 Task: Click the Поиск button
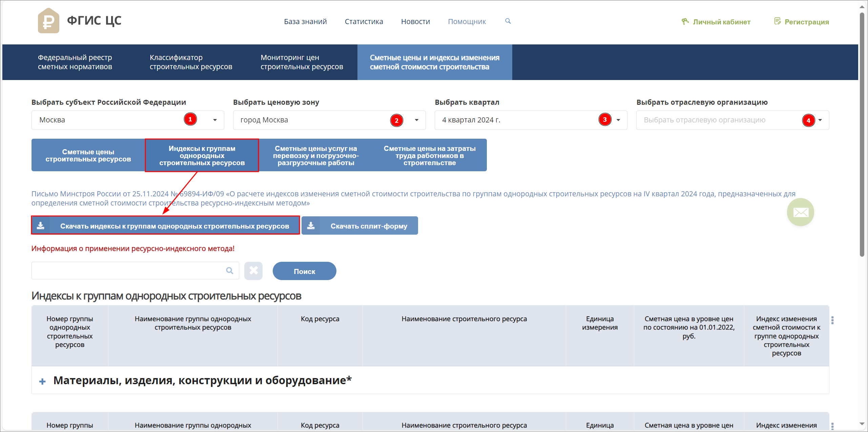(304, 271)
